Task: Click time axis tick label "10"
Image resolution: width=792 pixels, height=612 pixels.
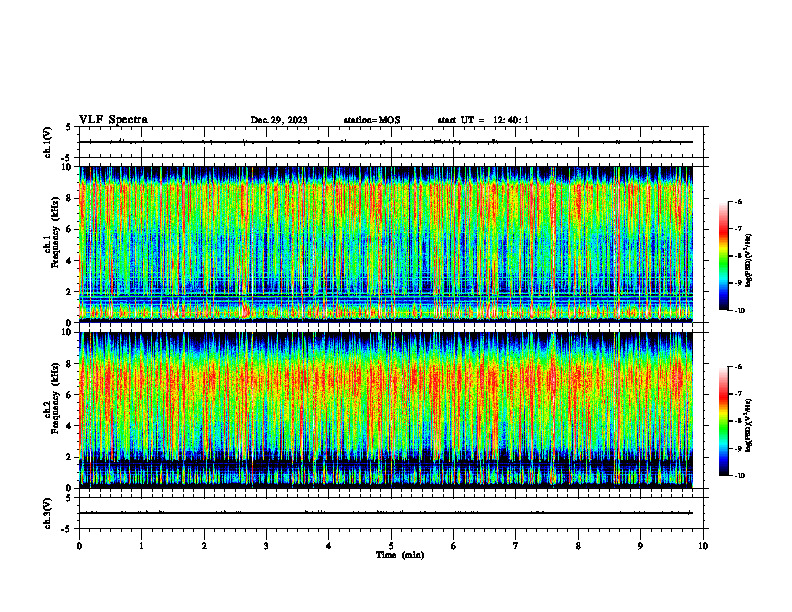Action: (703, 546)
